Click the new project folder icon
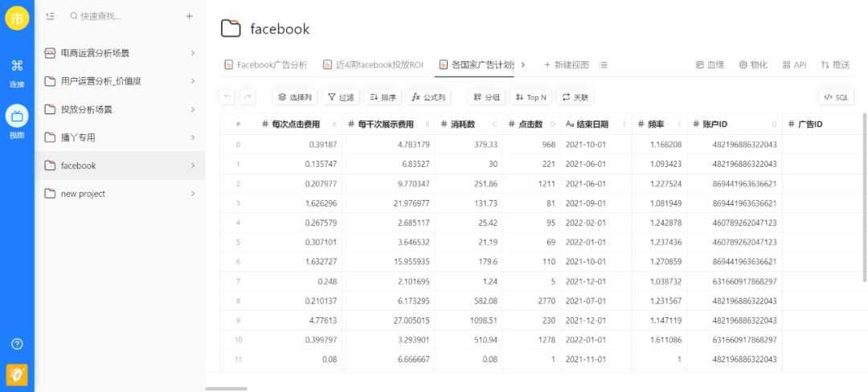868x392 pixels. pos(50,194)
